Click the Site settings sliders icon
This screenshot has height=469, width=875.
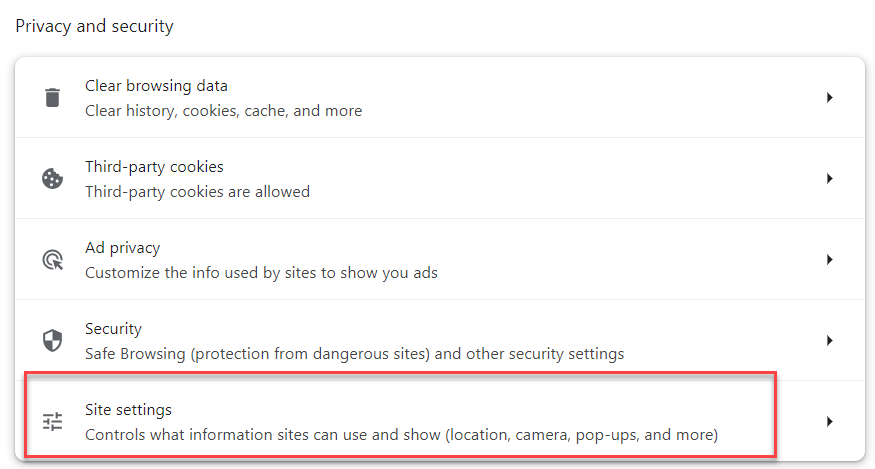pyautogui.click(x=52, y=422)
